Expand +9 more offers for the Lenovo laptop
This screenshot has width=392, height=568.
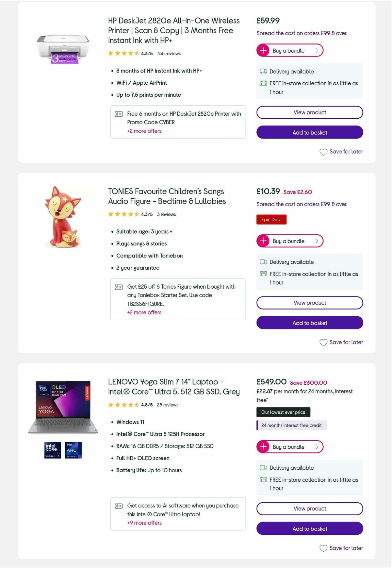click(144, 523)
